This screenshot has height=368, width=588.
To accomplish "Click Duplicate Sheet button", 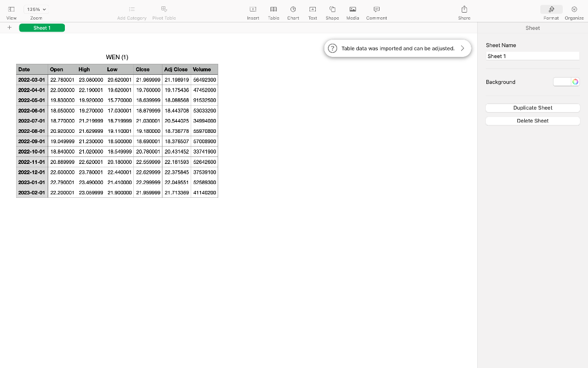I will pos(532,108).
